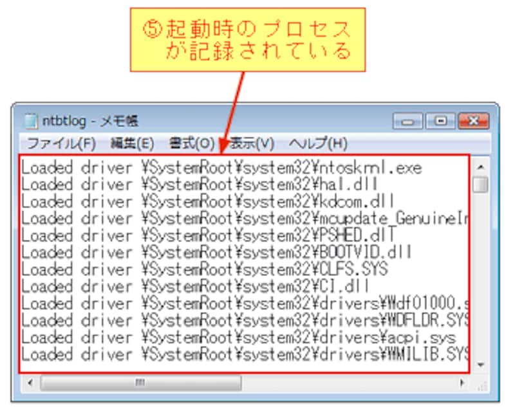The height and width of the screenshot is (420, 515).
Task: Close the ntbtlog Notepad window
Action: pyautogui.click(x=473, y=121)
